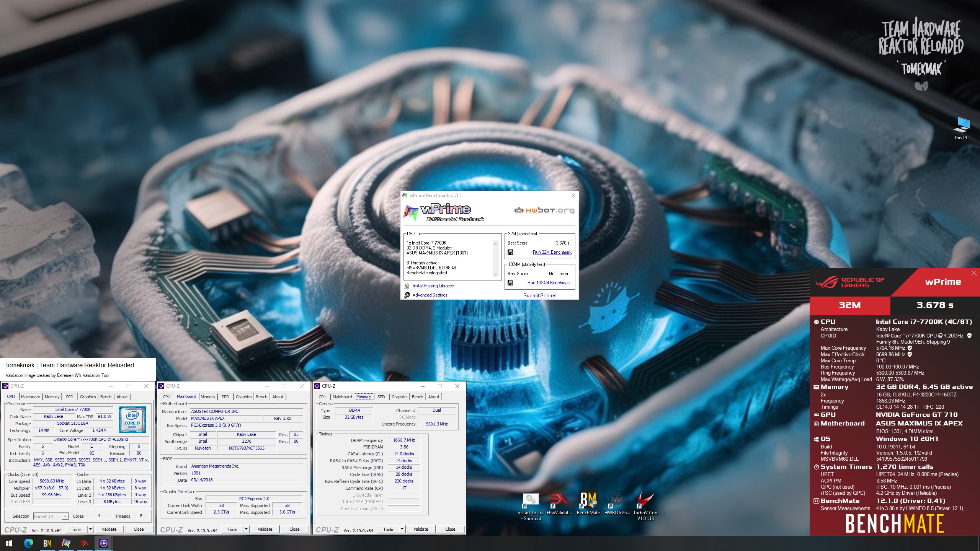Switch to the CPU tab in the Mainboard CPU-Z window
This screenshot has width=980, height=551.
pyautogui.click(x=167, y=397)
